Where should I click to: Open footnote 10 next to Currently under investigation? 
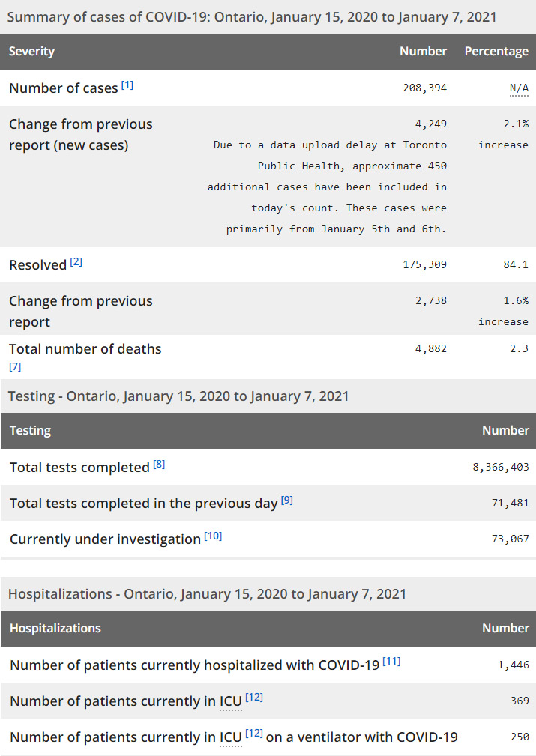[x=213, y=536]
